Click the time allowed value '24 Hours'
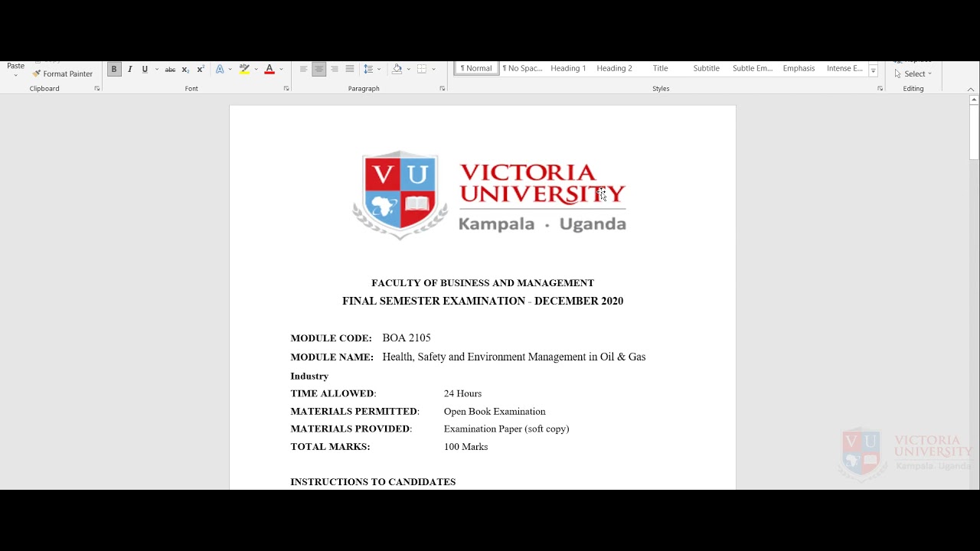The height and width of the screenshot is (551, 980). (462, 394)
